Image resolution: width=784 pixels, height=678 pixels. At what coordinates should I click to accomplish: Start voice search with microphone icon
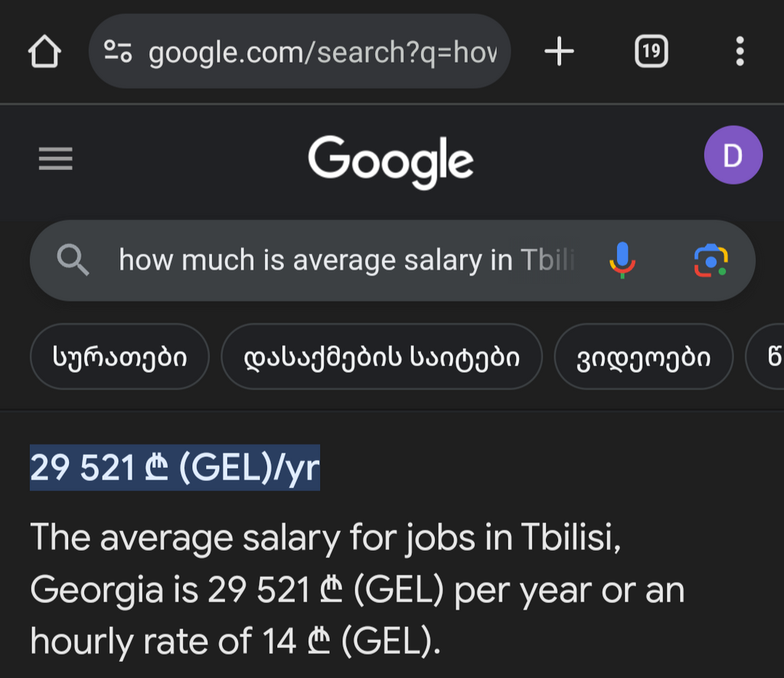pyautogui.click(x=622, y=260)
